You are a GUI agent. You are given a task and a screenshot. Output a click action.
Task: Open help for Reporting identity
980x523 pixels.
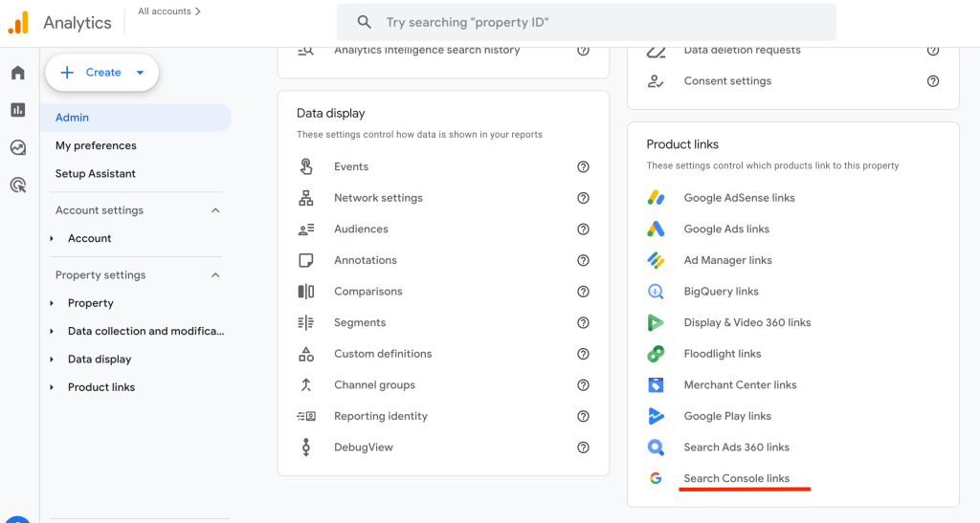pos(583,416)
